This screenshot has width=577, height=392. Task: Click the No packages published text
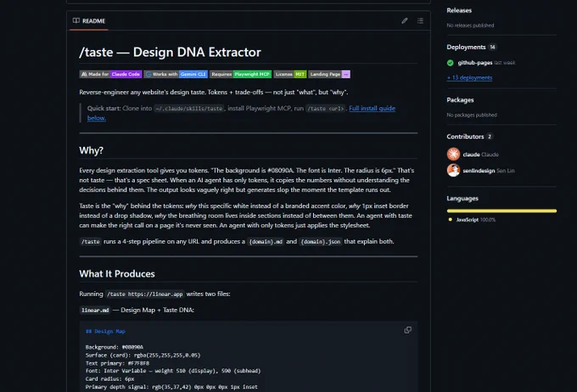472,115
